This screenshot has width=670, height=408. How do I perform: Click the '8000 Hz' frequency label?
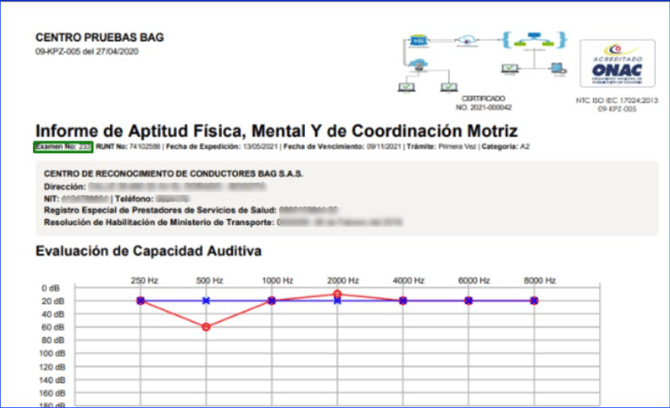coord(540,281)
